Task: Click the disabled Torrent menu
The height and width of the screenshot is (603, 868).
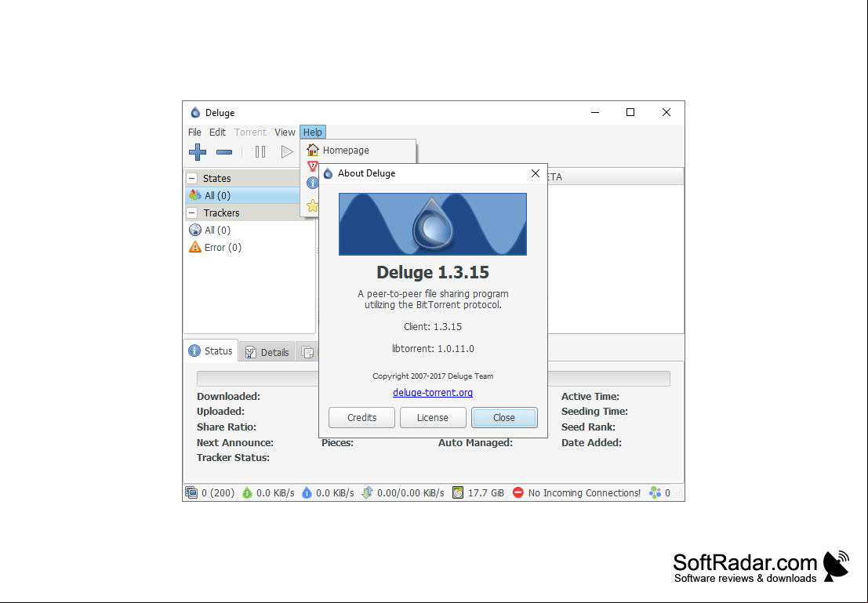Action: pos(250,133)
